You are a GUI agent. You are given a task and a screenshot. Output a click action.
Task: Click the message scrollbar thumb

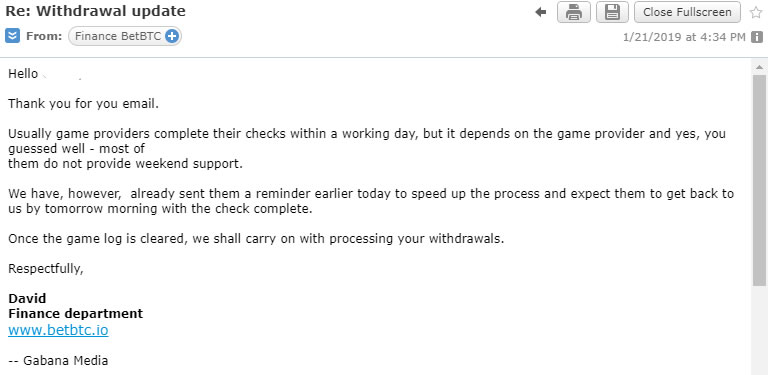point(759,180)
